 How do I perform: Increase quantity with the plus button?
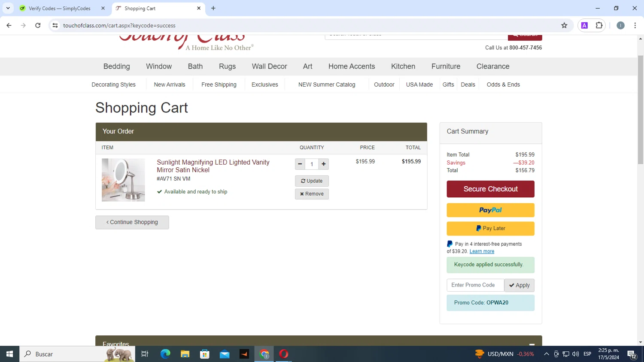coord(324,164)
